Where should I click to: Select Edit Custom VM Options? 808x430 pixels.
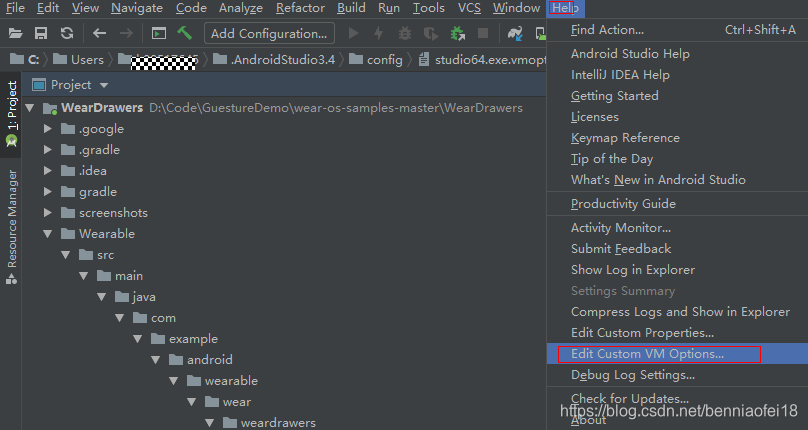(677, 354)
